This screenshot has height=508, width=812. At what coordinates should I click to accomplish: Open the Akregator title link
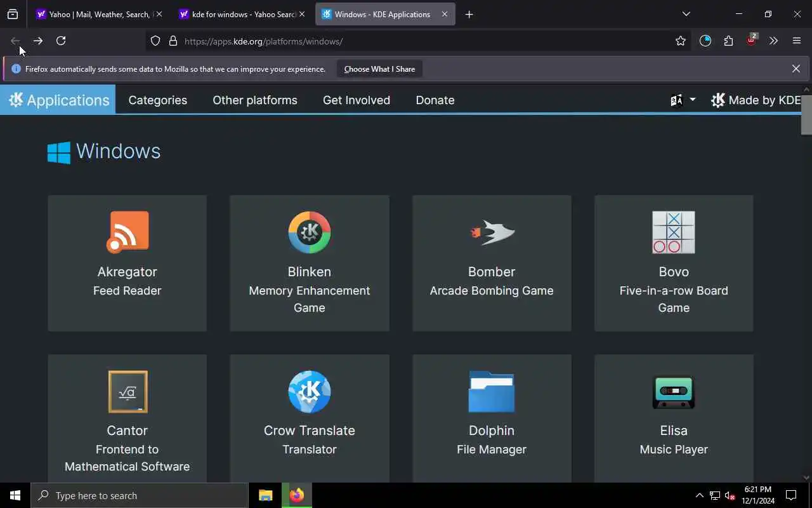click(x=128, y=272)
